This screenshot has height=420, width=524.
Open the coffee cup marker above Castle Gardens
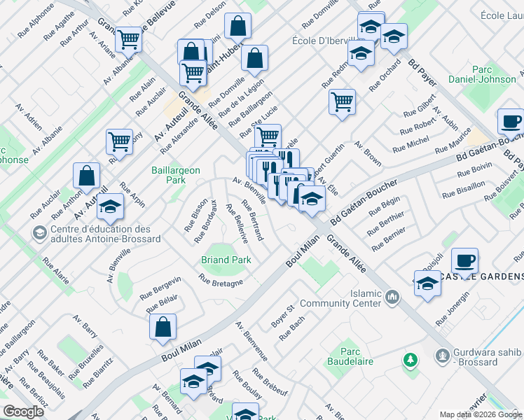coord(464,261)
